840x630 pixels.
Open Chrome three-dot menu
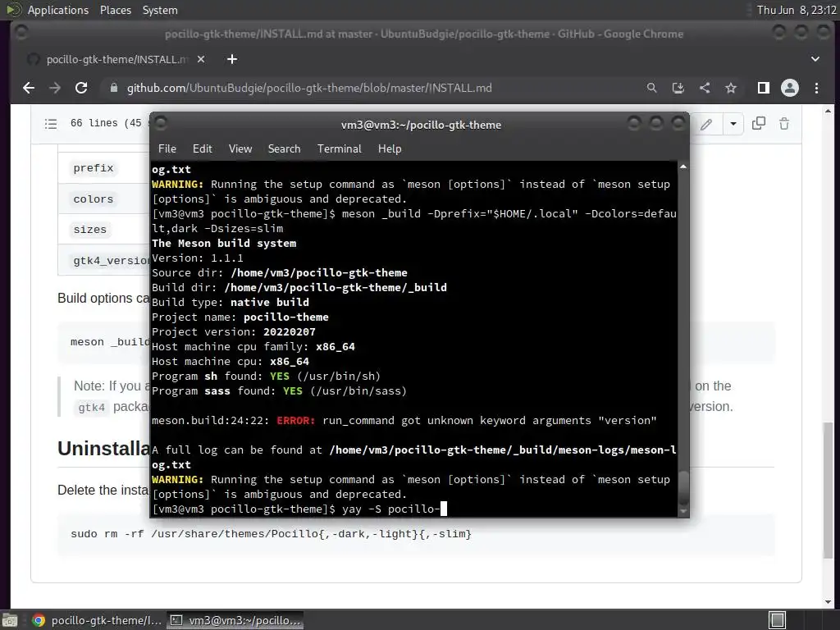[816, 88]
